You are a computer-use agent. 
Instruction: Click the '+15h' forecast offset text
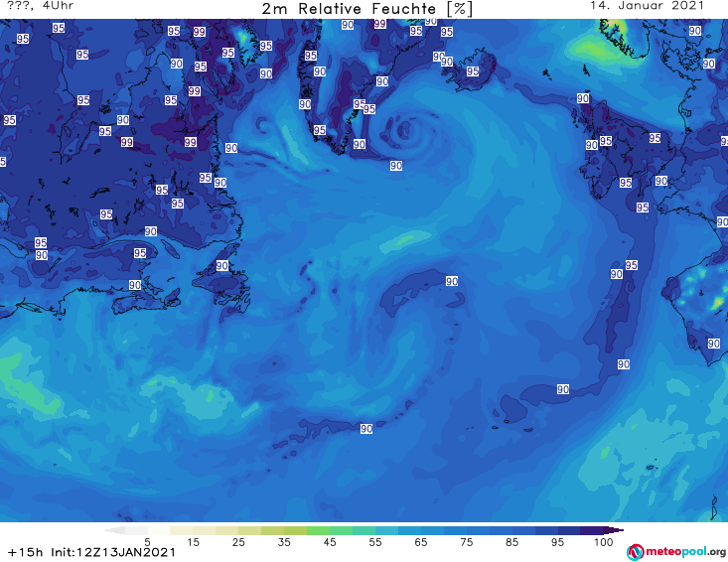click(25, 552)
